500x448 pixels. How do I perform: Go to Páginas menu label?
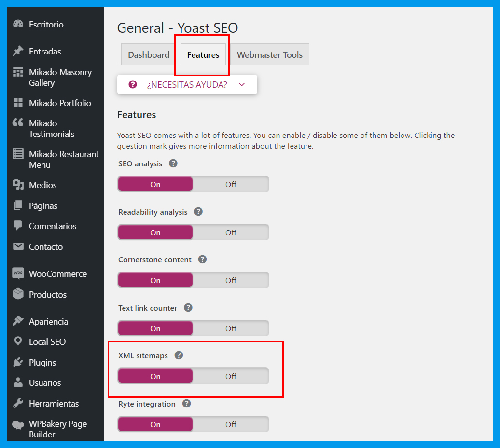[43, 206]
